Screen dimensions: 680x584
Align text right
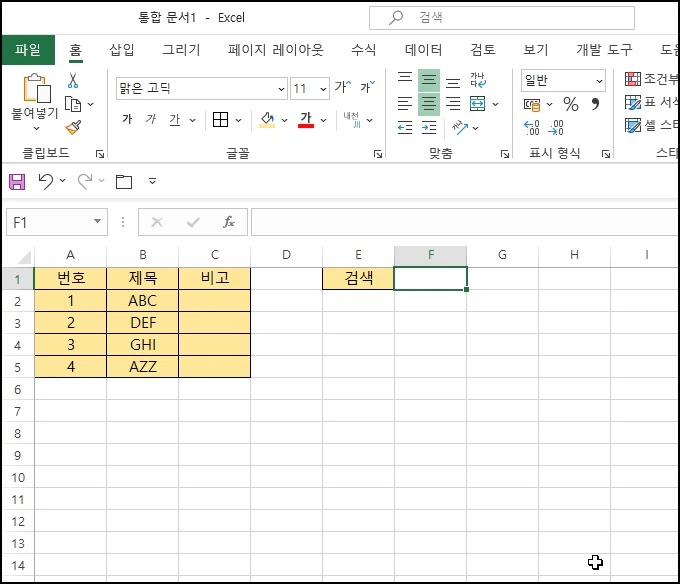(453, 104)
